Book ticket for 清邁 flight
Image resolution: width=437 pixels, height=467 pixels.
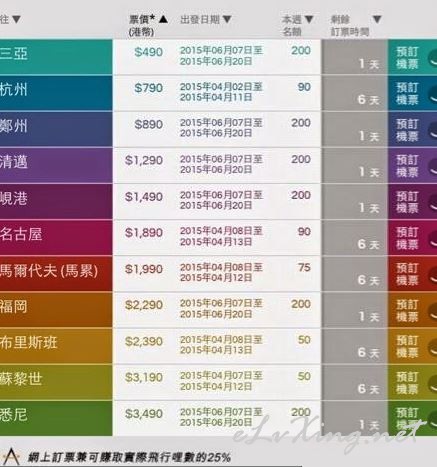pyautogui.click(x=412, y=166)
